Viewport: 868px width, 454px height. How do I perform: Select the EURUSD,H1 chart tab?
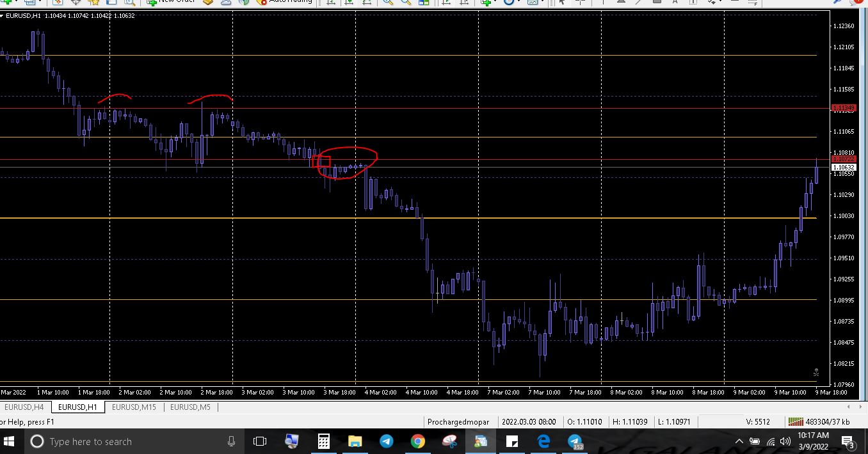77,407
